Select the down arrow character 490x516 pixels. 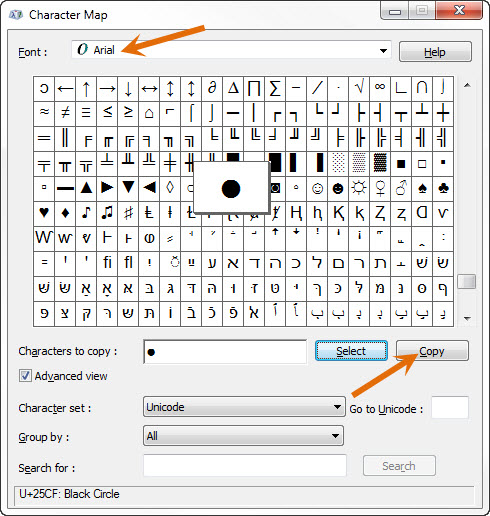pyautogui.click(x=128, y=89)
